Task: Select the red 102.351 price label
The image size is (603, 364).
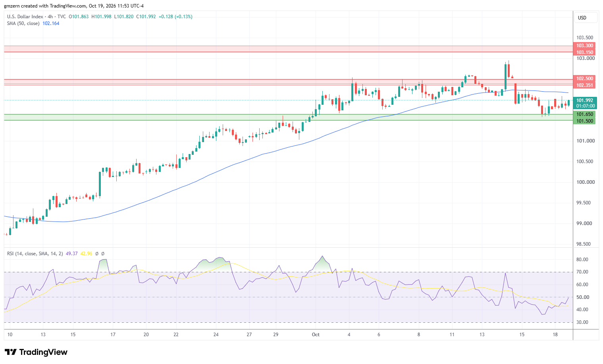Action: pos(585,85)
